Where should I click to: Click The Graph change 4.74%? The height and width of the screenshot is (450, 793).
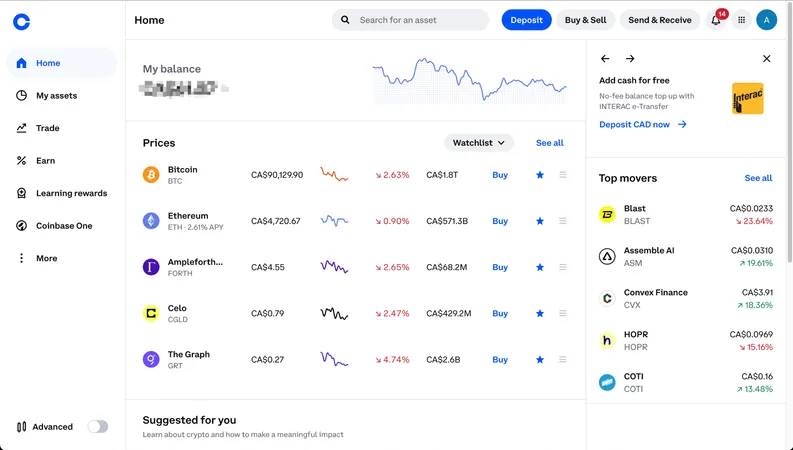tap(392, 359)
